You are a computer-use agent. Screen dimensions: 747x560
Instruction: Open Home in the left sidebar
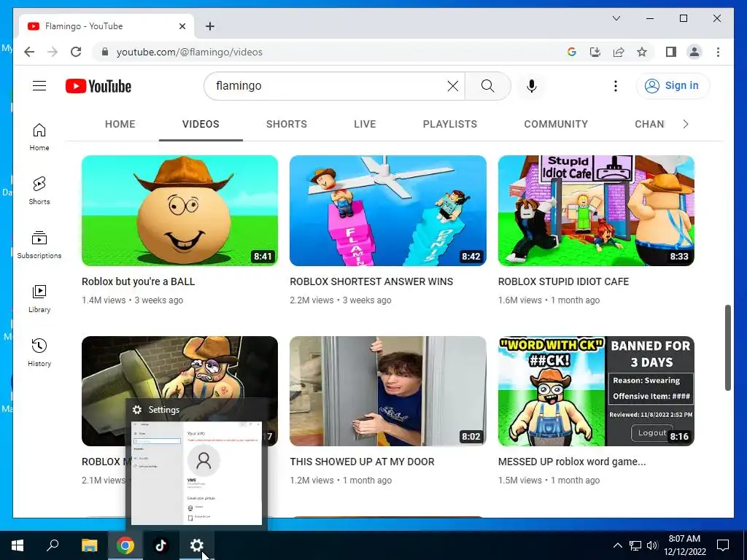click(39, 137)
